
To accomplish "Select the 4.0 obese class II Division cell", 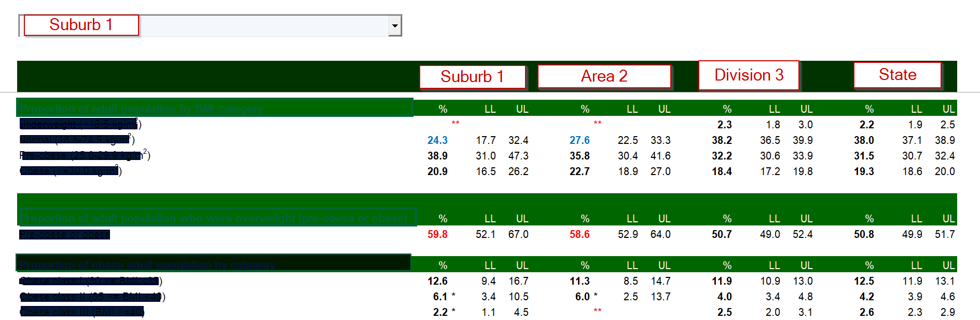I will [x=724, y=297].
